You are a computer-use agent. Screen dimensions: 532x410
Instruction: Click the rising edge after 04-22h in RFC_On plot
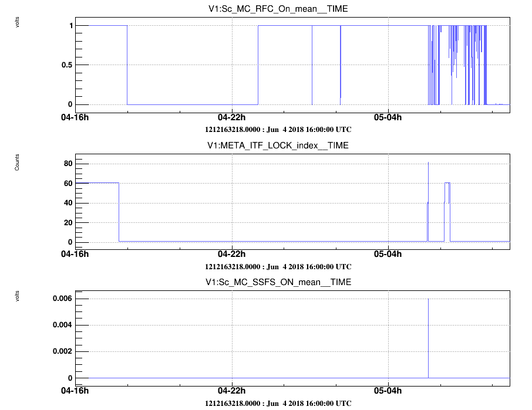pos(258,65)
